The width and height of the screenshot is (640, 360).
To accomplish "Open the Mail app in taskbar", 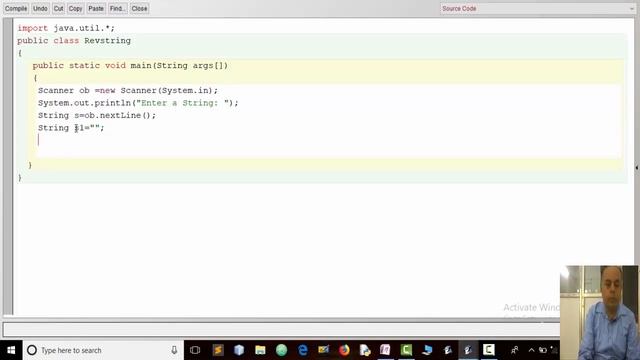I will pyautogui.click(x=323, y=350).
